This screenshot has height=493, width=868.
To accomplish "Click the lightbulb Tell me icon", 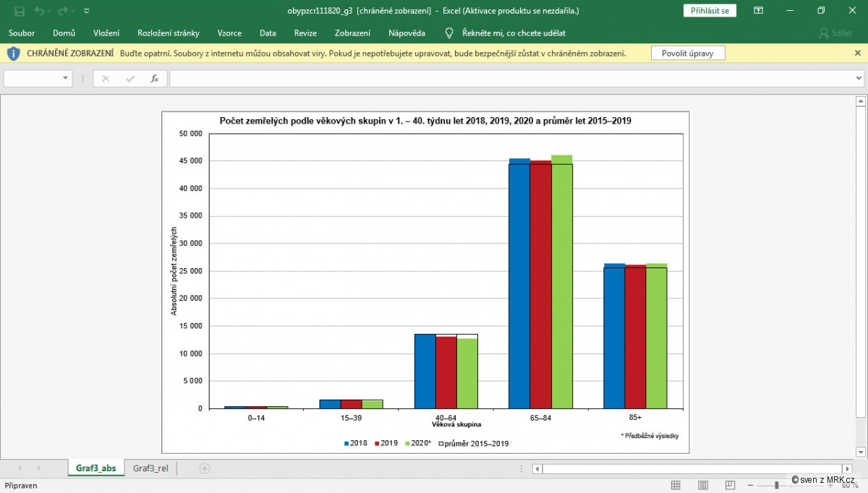I will (x=449, y=33).
